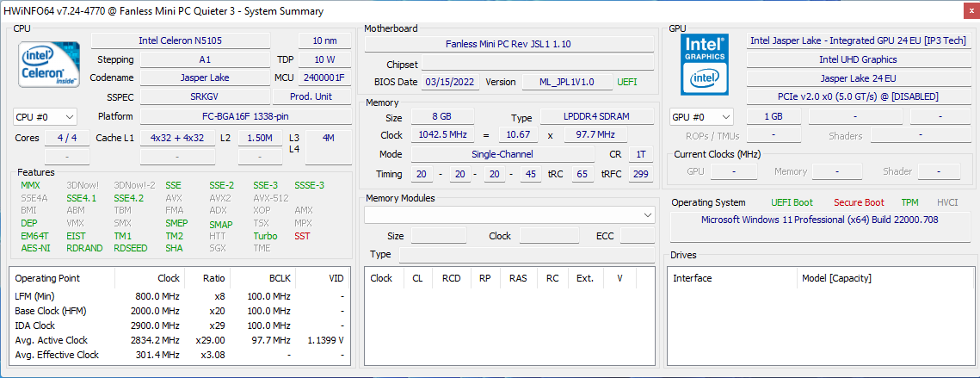Click the Stepping value A1
The image size is (980, 378).
pyautogui.click(x=205, y=59)
